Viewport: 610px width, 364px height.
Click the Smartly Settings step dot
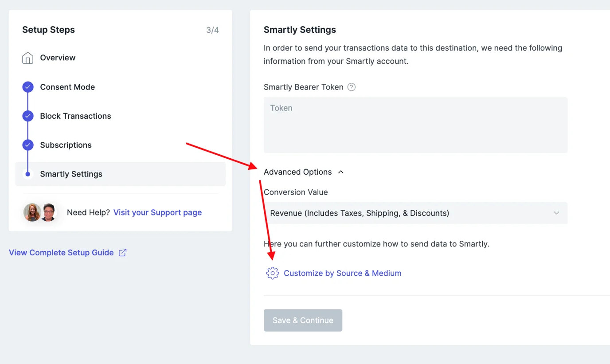[28, 174]
